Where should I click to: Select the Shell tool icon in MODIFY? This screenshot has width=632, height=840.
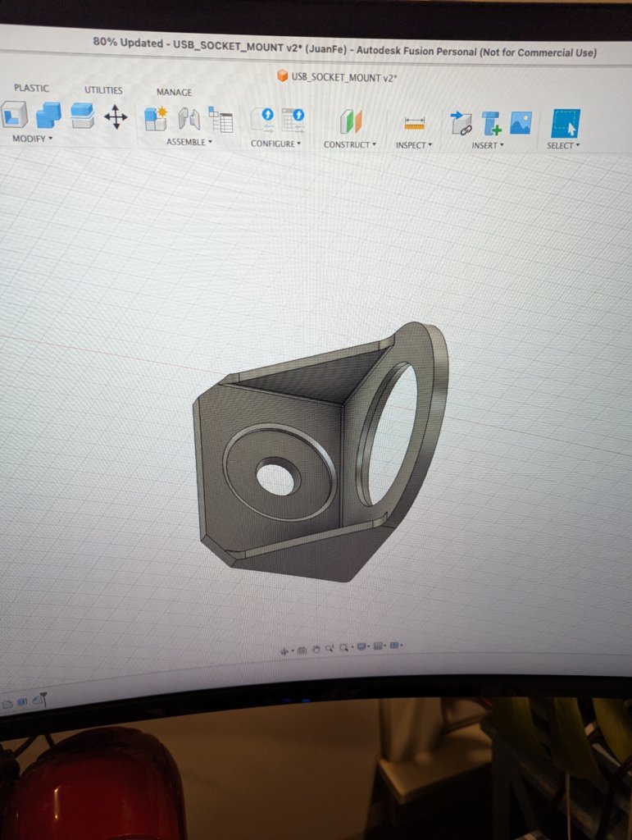15,115
